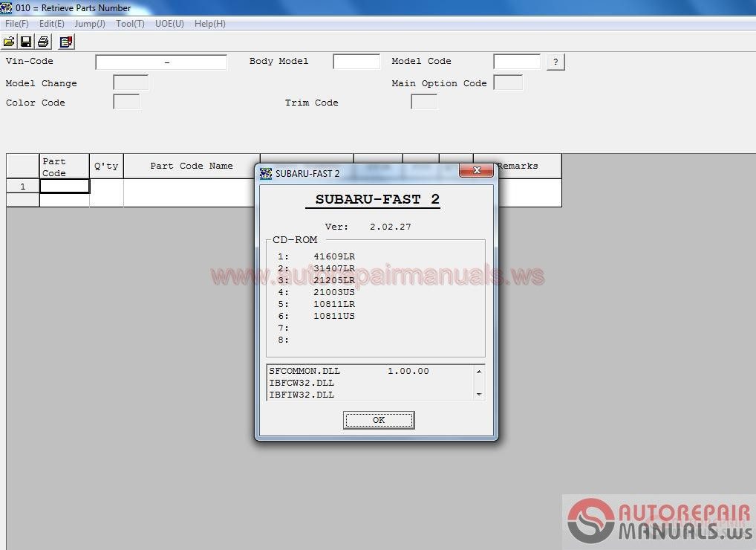756x550 pixels.
Task: Click the list/notes toolbar icon with red mark
Action: [x=66, y=42]
